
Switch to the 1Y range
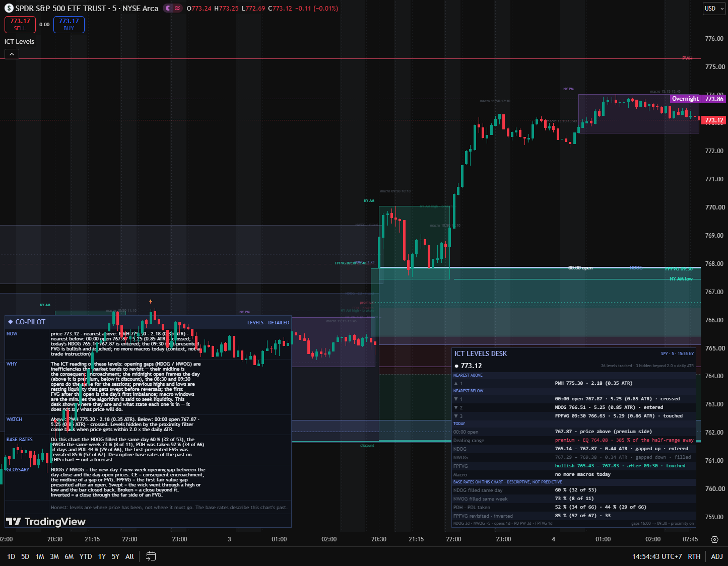pyautogui.click(x=102, y=556)
